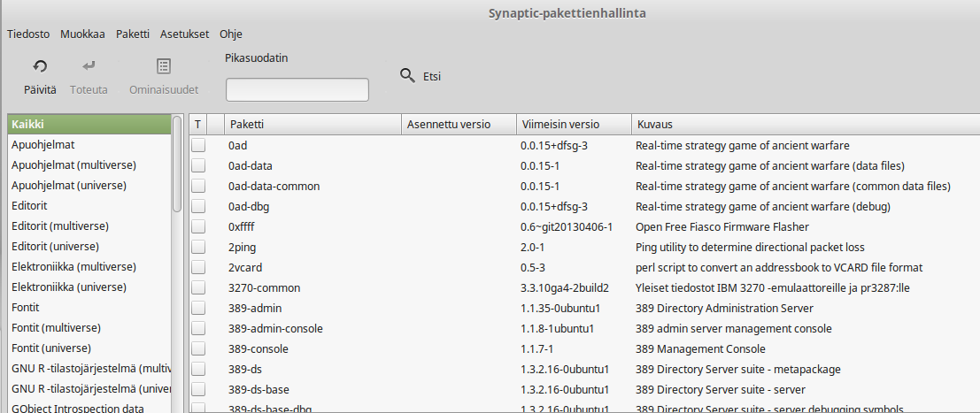Check the 0xffff package status box

tap(198, 226)
